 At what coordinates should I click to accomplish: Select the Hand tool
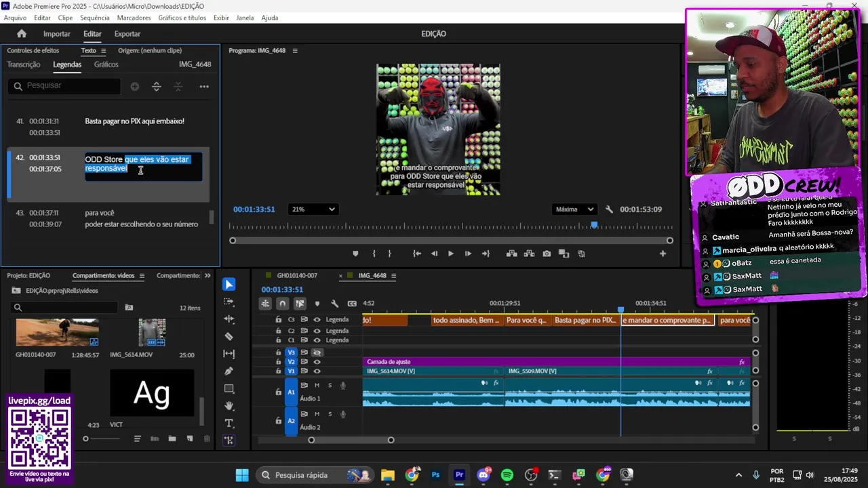click(x=229, y=406)
